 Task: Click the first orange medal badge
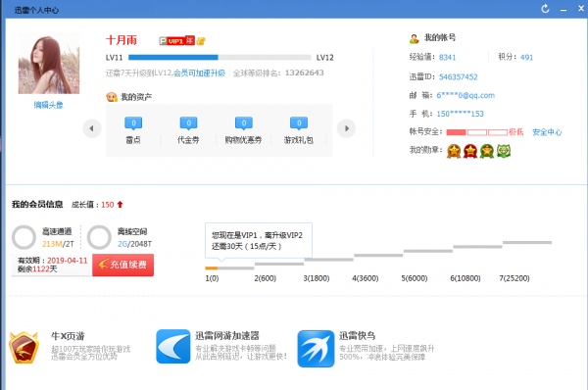coord(454,151)
